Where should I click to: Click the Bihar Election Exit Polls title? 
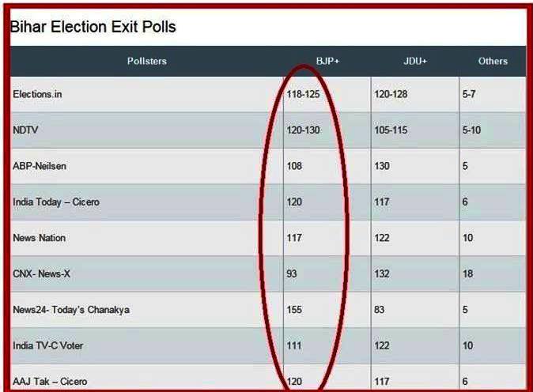[93, 27]
